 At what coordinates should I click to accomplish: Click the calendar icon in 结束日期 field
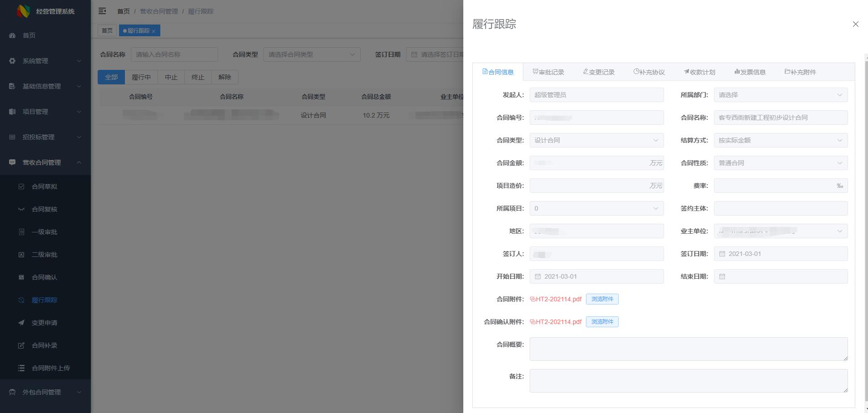click(722, 276)
